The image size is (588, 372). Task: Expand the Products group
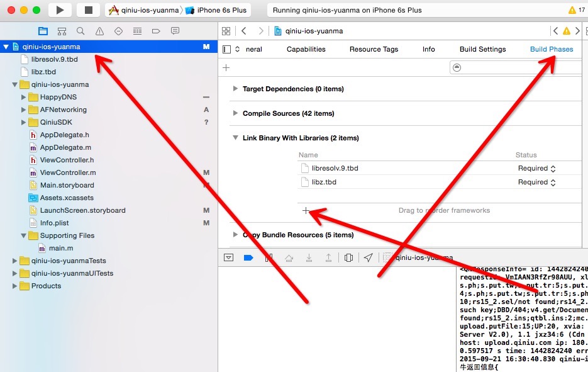[x=14, y=286]
